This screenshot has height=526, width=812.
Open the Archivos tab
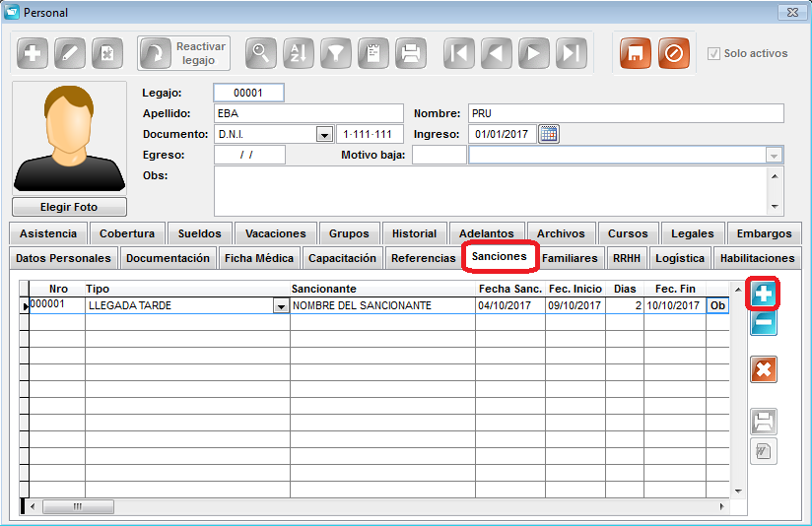pyautogui.click(x=561, y=233)
